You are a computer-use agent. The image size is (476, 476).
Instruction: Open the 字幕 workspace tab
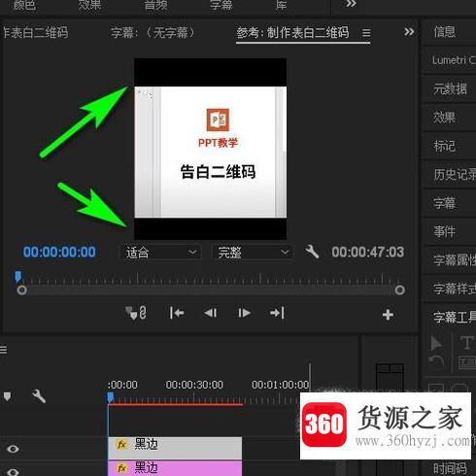tap(221, 5)
